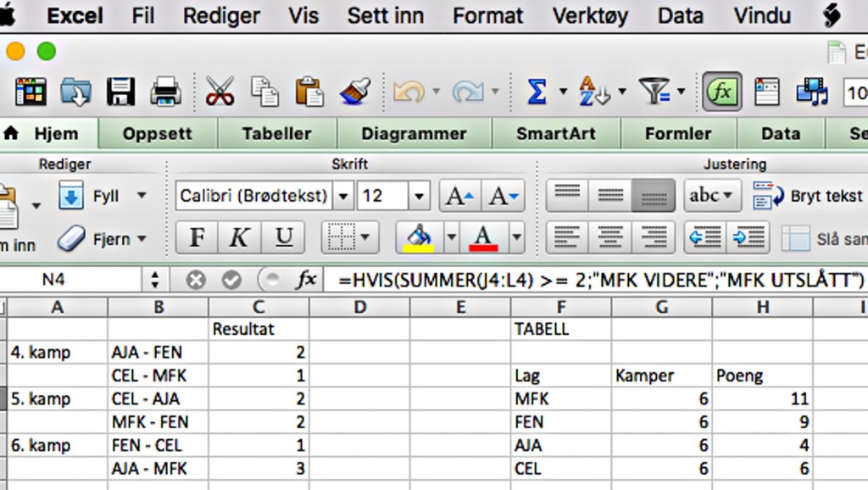Click the Save floppy disk icon

(x=120, y=92)
